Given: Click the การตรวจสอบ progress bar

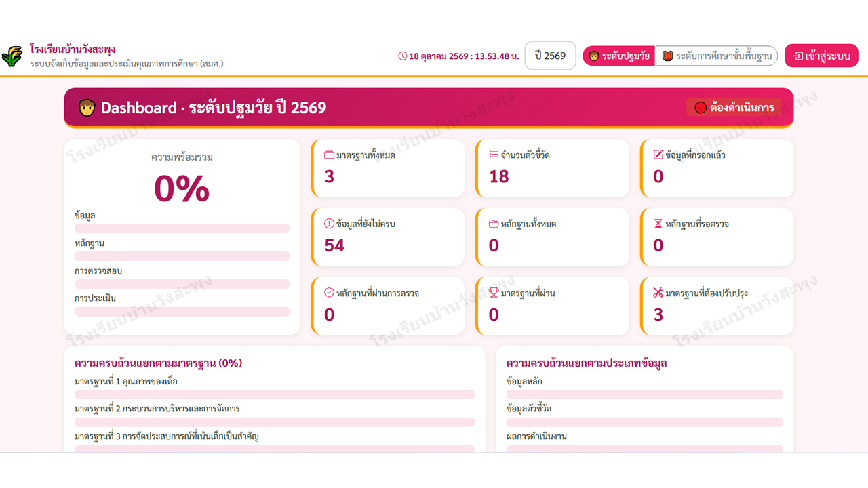Looking at the screenshot, I should coord(182,284).
